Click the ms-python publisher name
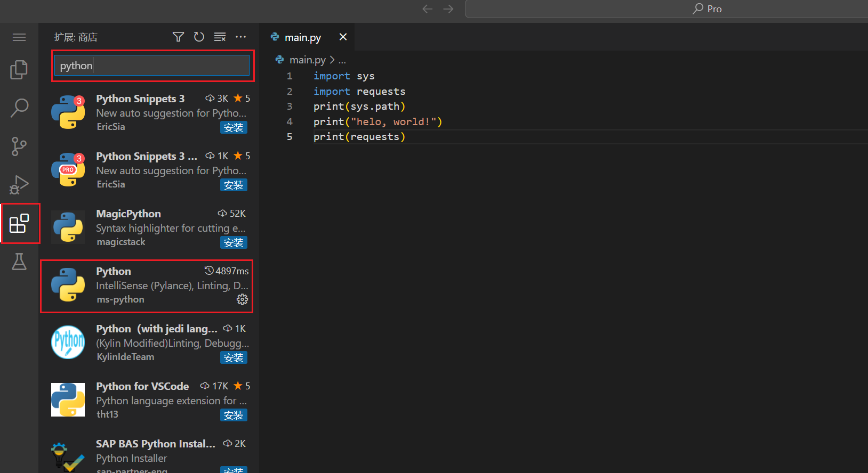The height and width of the screenshot is (473, 868). click(120, 299)
